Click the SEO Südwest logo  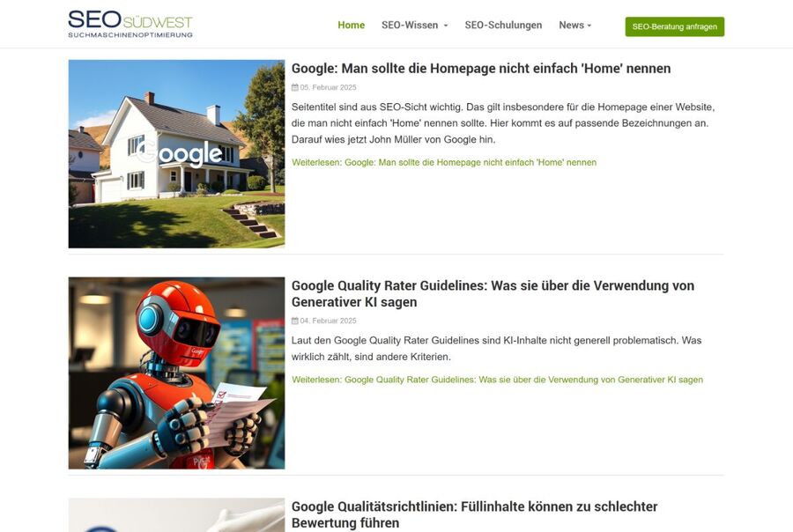(130, 24)
